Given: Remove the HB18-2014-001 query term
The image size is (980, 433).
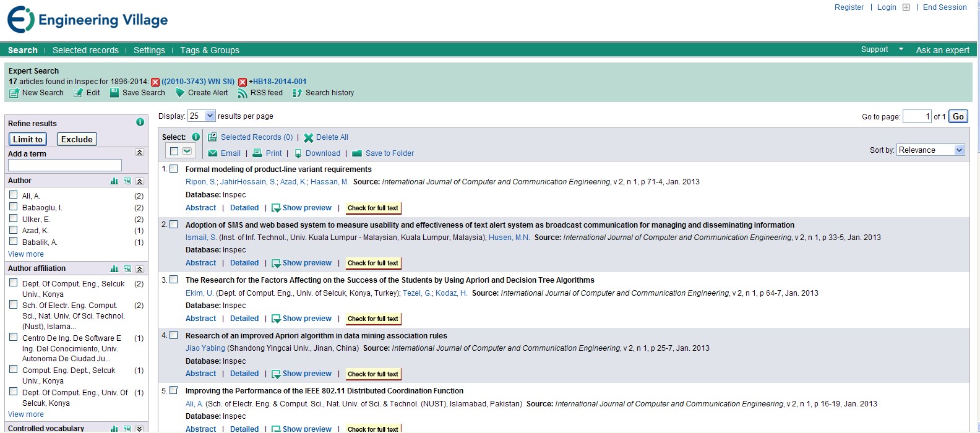Looking at the screenshot, I should coord(243,82).
